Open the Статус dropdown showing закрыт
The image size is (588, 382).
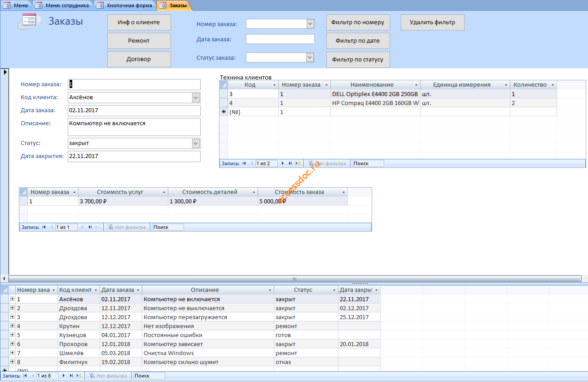click(196, 143)
